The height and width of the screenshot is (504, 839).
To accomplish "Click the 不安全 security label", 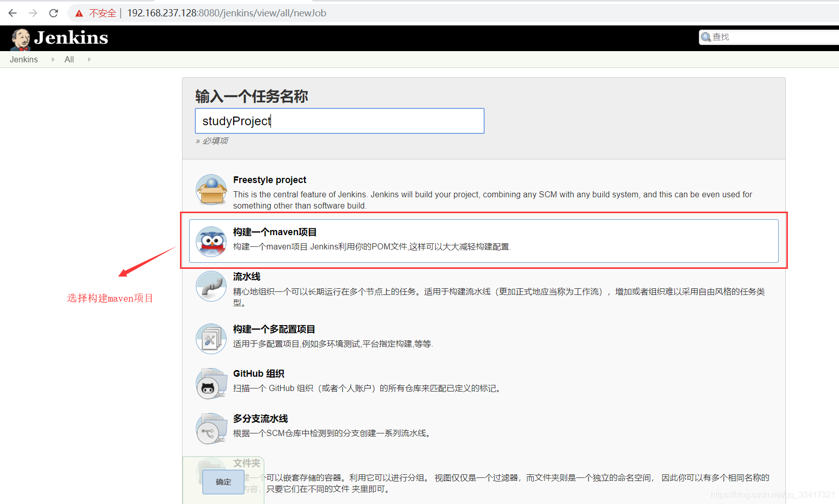I will (102, 13).
